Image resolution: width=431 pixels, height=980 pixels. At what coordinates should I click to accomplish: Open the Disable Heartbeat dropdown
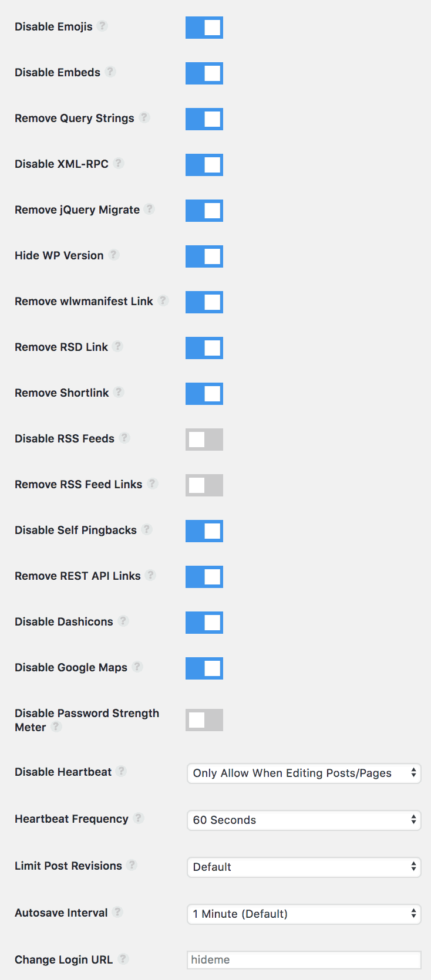pyautogui.click(x=303, y=773)
